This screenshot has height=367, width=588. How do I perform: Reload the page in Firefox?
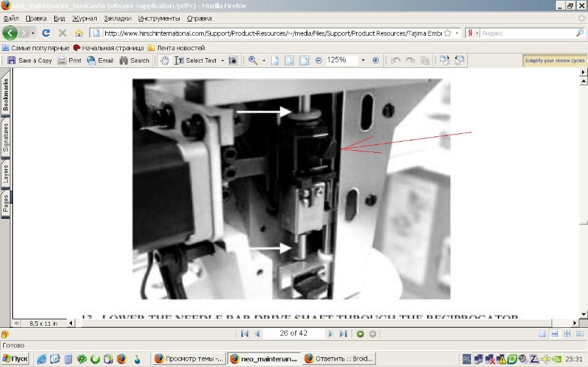pyautogui.click(x=46, y=33)
